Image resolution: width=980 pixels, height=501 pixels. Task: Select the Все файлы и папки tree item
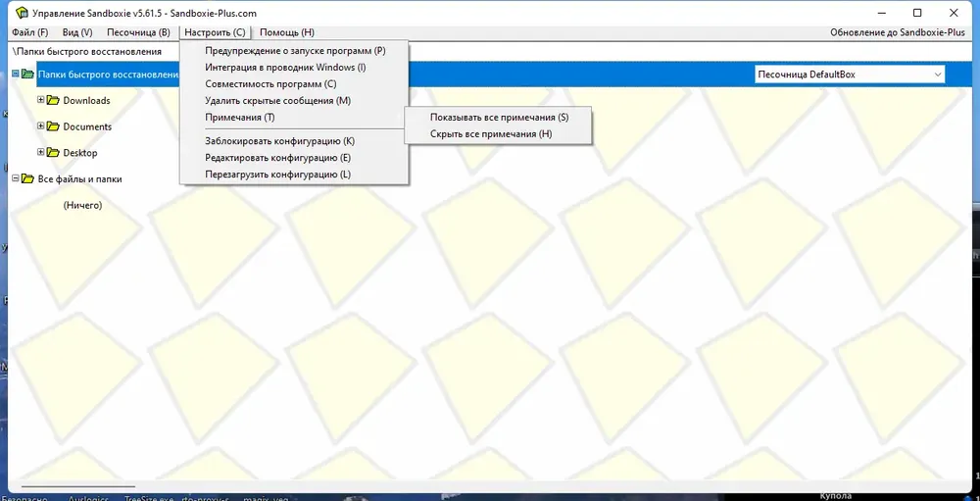(x=80, y=179)
